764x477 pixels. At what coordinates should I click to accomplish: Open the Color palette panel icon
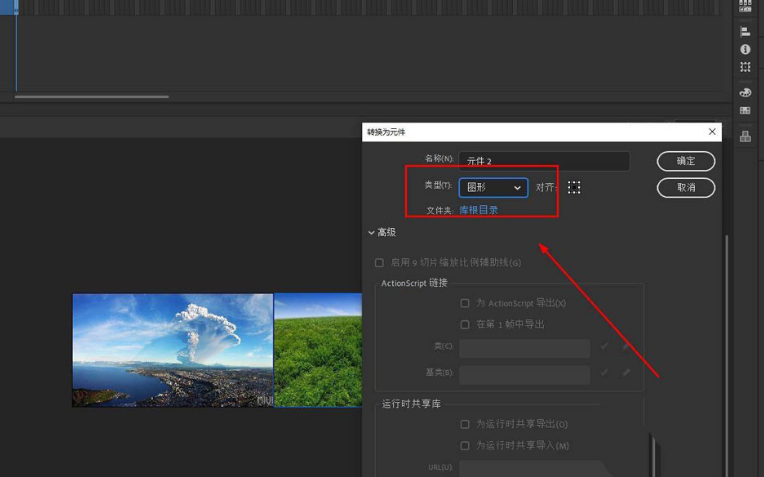745,93
